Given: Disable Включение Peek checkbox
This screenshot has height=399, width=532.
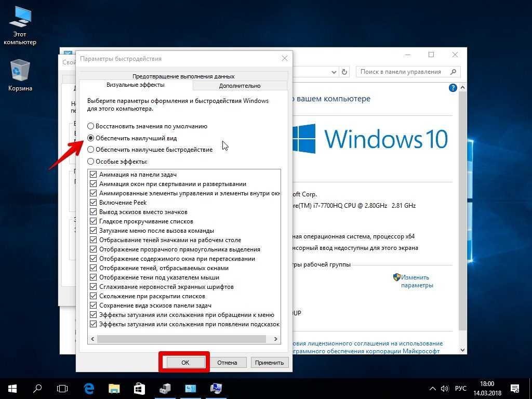Looking at the screenshot, I should 94,203.
